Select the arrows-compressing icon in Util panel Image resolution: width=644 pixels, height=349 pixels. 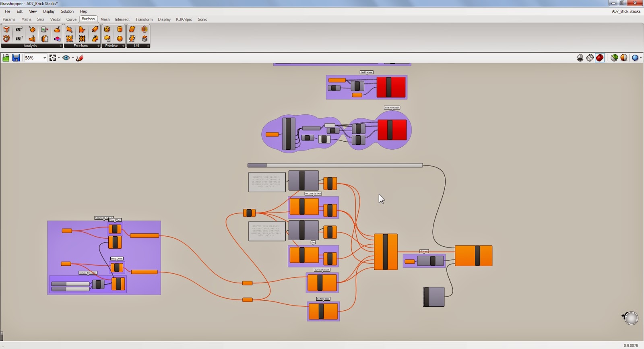144,29
